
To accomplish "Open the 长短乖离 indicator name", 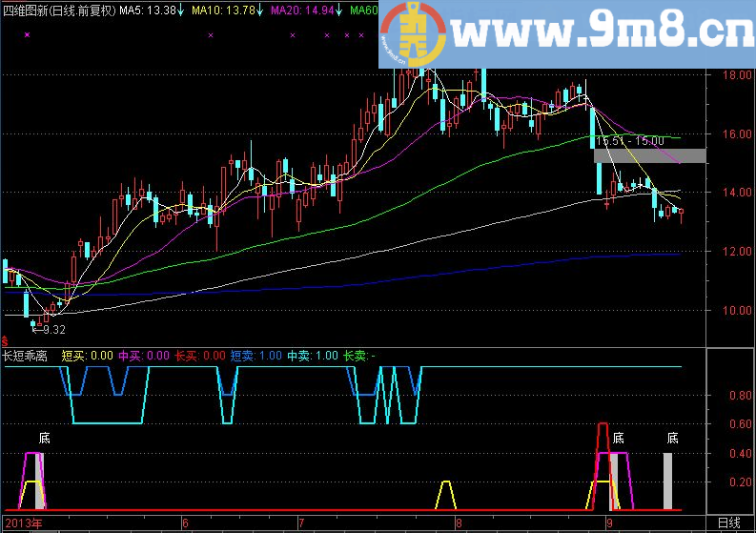I will [x=25, y=357].
